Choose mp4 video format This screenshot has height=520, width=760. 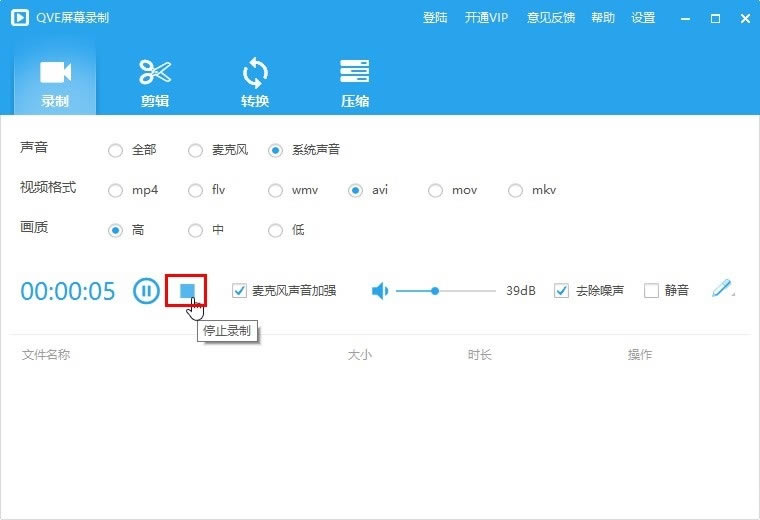point(115,190)
